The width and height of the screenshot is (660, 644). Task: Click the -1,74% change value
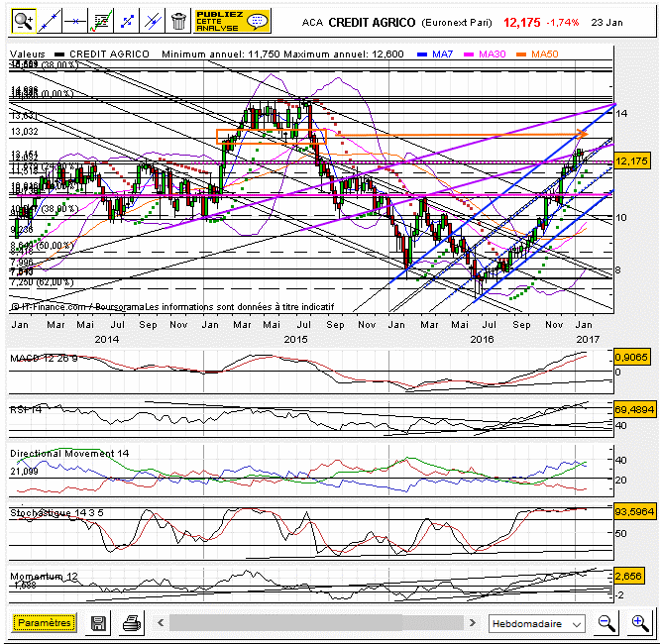[x=562, y=23]
